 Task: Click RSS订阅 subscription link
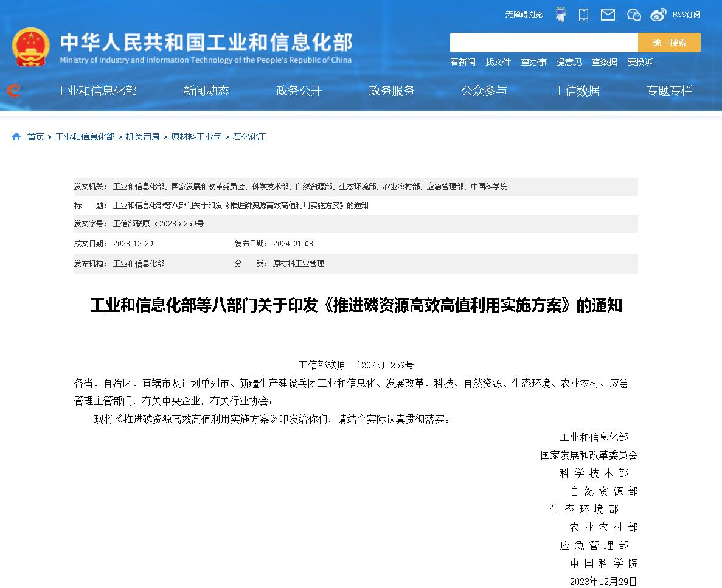[686, 15]
